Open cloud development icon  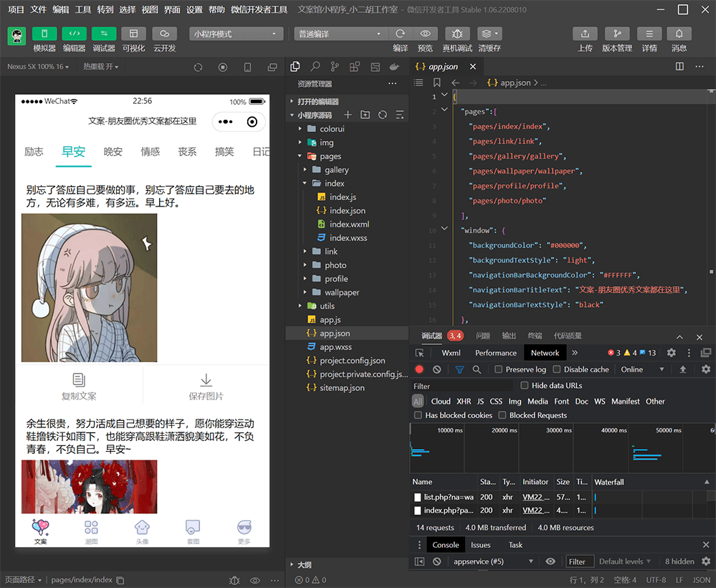[x=164, y=34]
